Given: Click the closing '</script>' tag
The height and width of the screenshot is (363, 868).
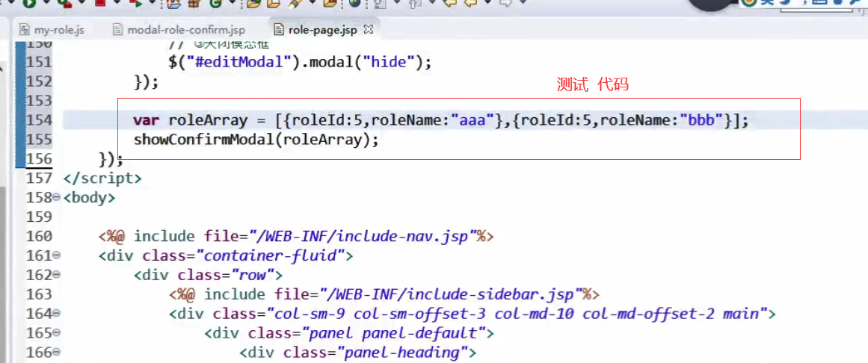Looking at the screenshot, I should point(102,179).
